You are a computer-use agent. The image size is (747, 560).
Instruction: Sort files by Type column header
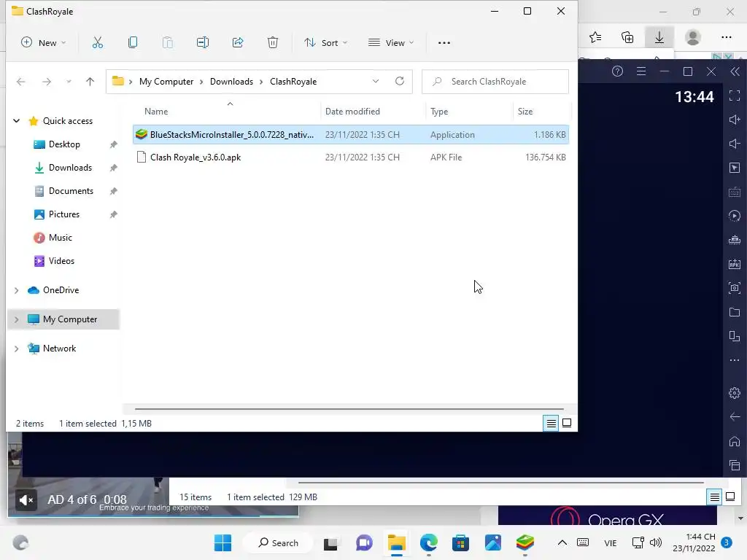[x=439, y=112]
